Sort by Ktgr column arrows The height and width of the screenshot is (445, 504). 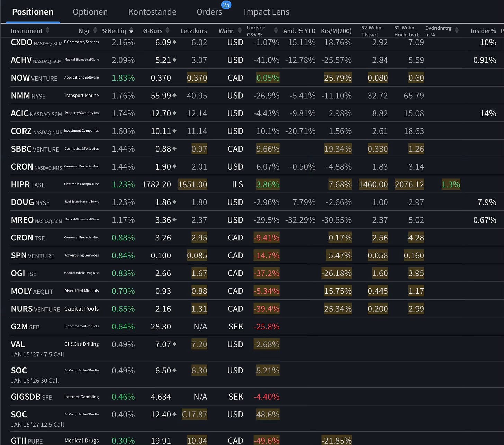[x=95, y=30]
